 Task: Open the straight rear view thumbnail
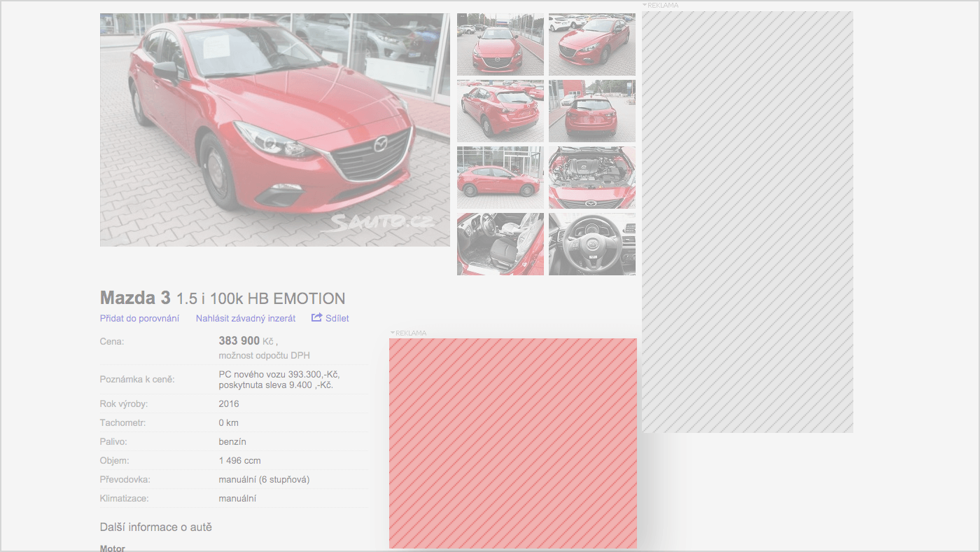592,111
